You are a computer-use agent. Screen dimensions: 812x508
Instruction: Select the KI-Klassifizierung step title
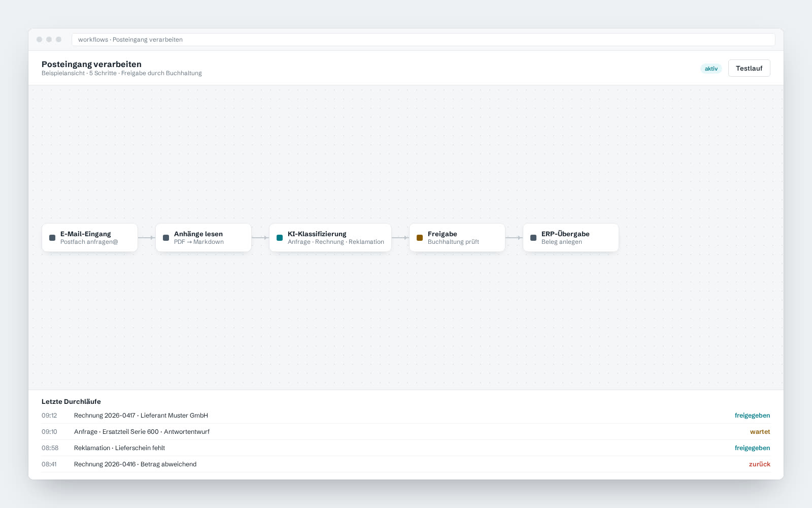pos(317,234)
